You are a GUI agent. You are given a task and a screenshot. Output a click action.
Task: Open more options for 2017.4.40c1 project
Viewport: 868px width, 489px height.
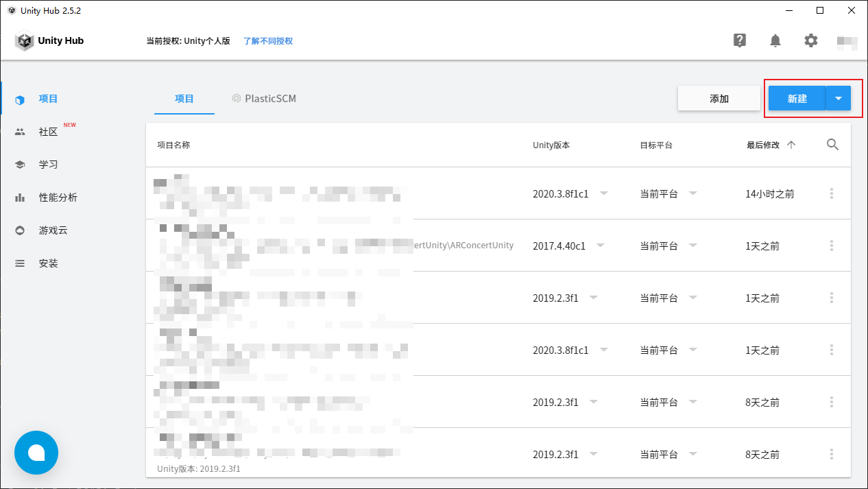832,246
